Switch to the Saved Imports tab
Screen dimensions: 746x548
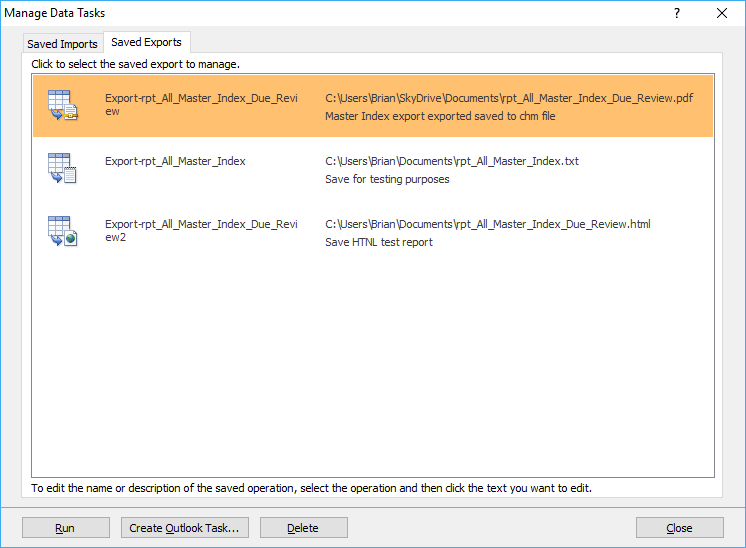click(x=62, y=44)
